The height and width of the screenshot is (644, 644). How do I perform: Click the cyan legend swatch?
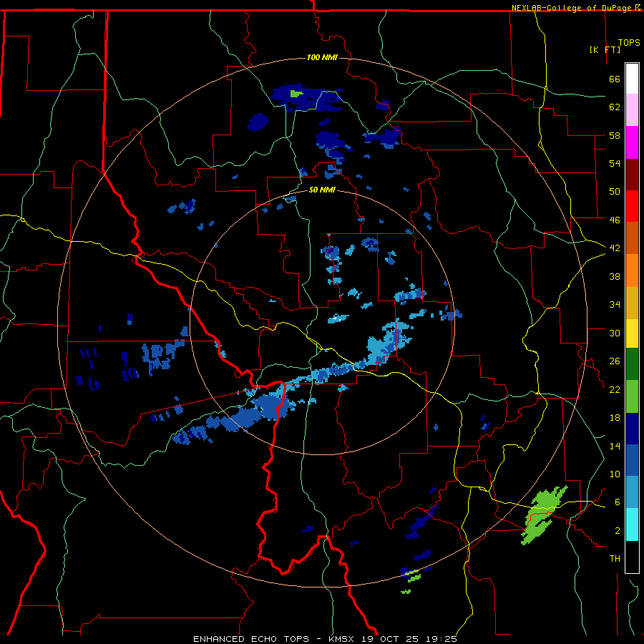pyautogui.click(x=632, y=525)
